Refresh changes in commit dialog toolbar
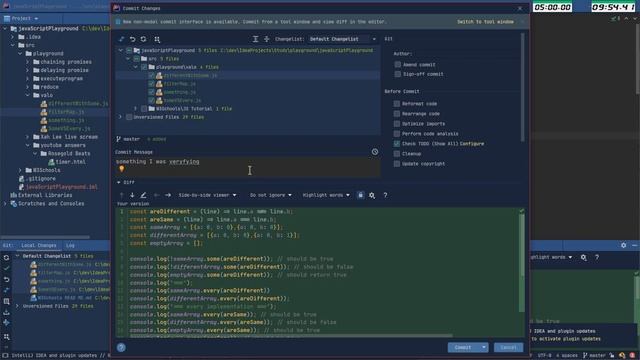Viewport: 640px width, 360px height. pyautogui.click(x=143, y=39)
